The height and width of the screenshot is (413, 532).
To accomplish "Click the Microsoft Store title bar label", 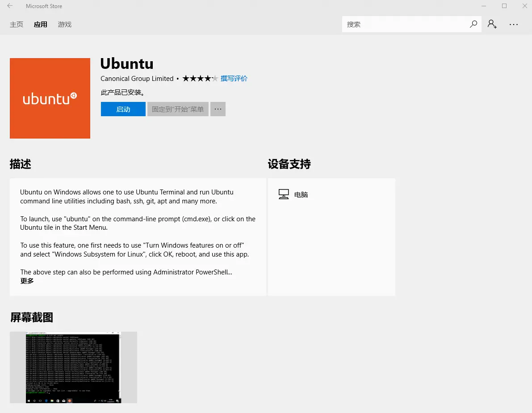I will coord(44,6).
